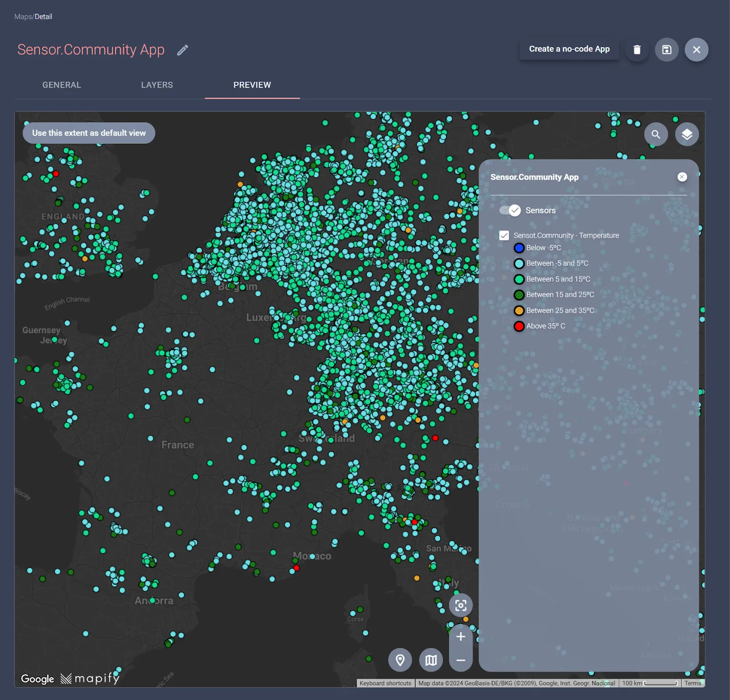The image size is (730, 700).
Task: Click the Between 25 and 35ºC swatch
Action: click(x=519, y=311)
